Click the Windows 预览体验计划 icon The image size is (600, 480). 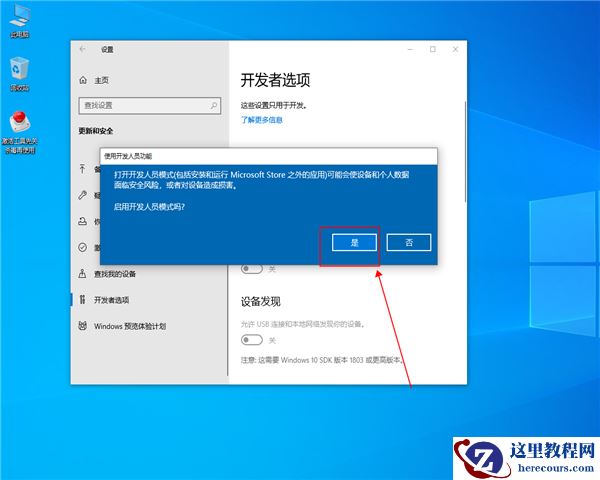(x=82, y=326)
